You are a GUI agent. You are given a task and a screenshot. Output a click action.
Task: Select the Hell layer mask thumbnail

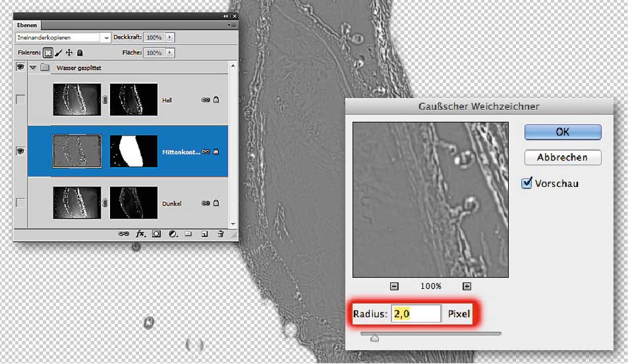coord(134,99)
